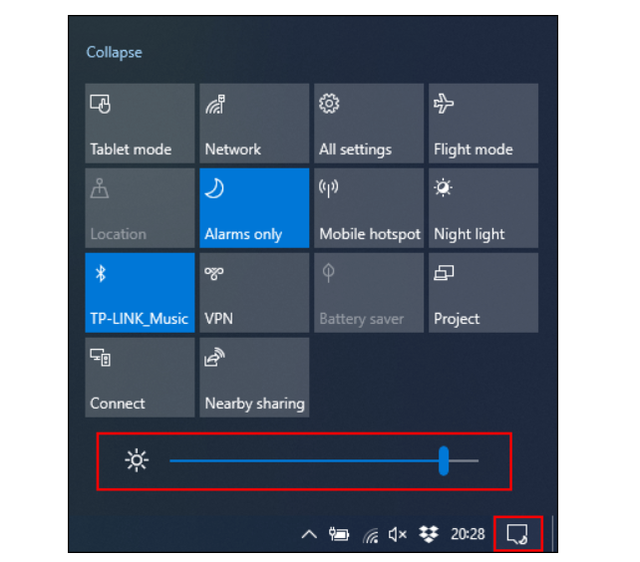
Task: Click the Network quick action tile
Action: click(x=254, y=123)
